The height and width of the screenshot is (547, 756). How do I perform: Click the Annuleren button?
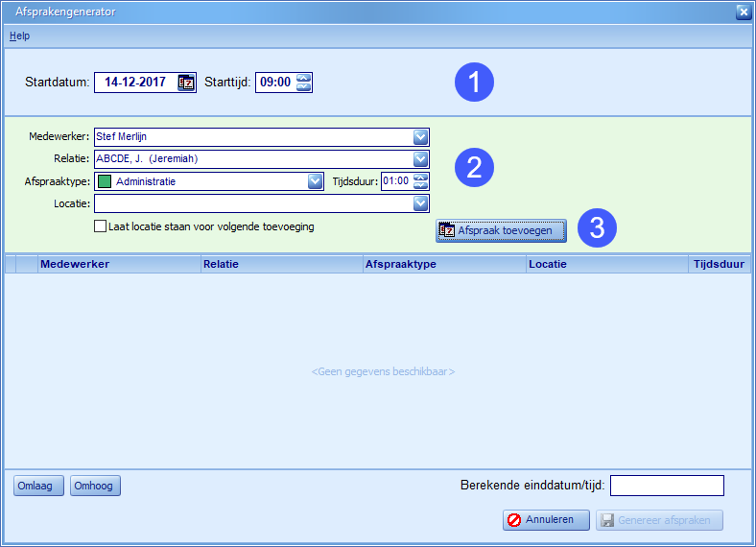click(546, 520)
